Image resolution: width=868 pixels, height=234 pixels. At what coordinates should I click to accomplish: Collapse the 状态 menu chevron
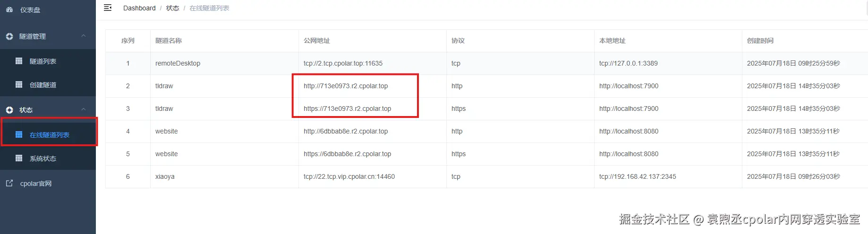click(84, 109)
